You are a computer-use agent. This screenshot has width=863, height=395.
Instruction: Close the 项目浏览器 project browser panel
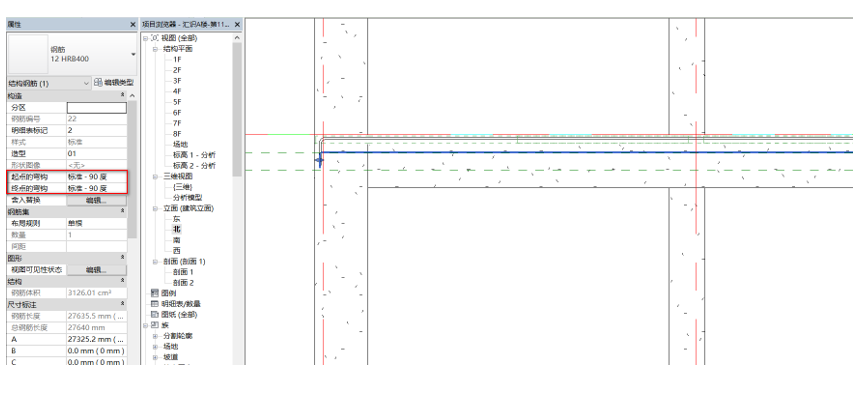(237, 25)
